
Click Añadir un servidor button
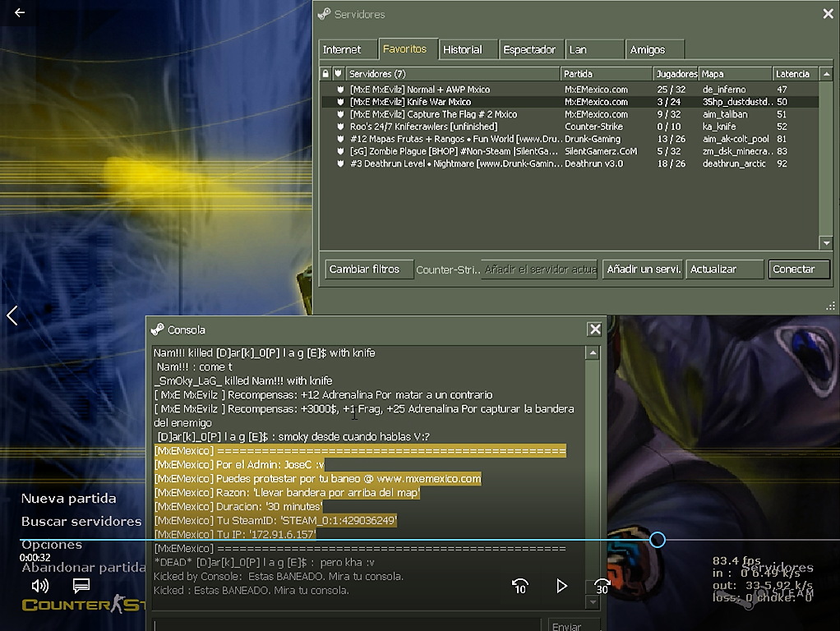point(643,269)
